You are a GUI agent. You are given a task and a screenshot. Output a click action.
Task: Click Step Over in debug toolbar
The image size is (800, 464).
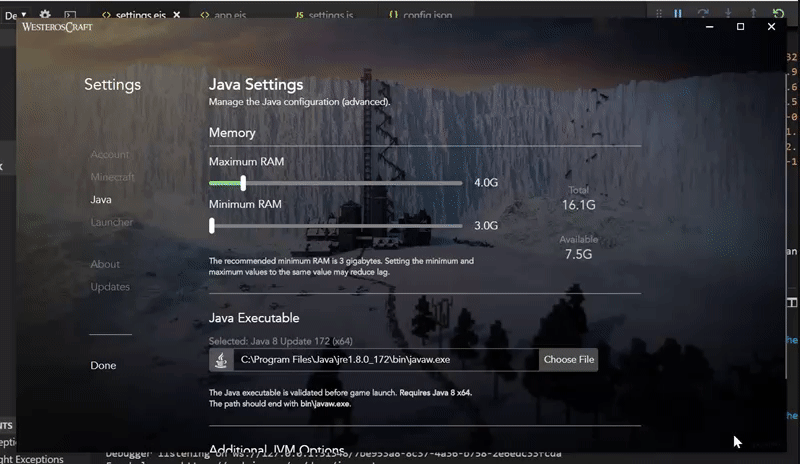[x=703, y=14]
